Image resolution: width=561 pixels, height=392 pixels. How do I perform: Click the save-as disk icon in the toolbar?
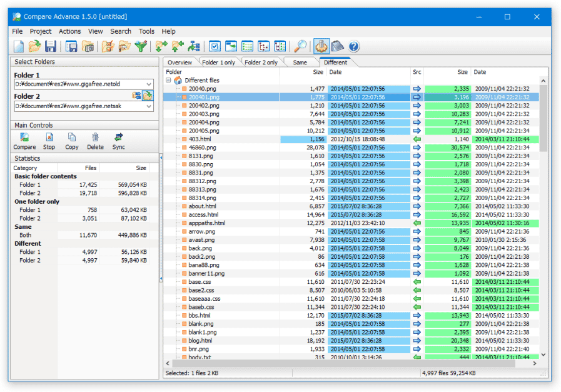[71, 46]
